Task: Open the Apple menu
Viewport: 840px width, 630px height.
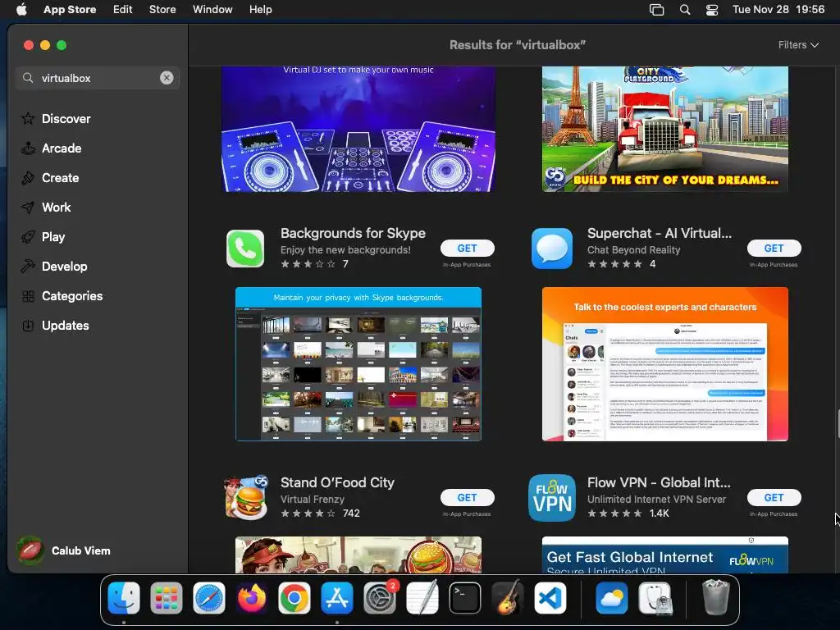Action: (21, 10)
